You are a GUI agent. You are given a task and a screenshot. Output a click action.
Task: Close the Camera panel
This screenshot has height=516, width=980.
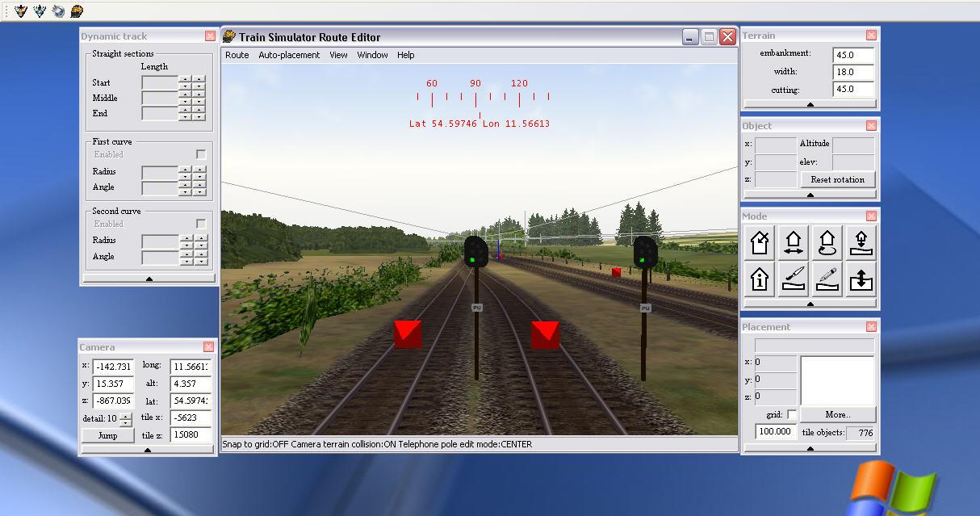pyautogui.click(x=208, y=347)
